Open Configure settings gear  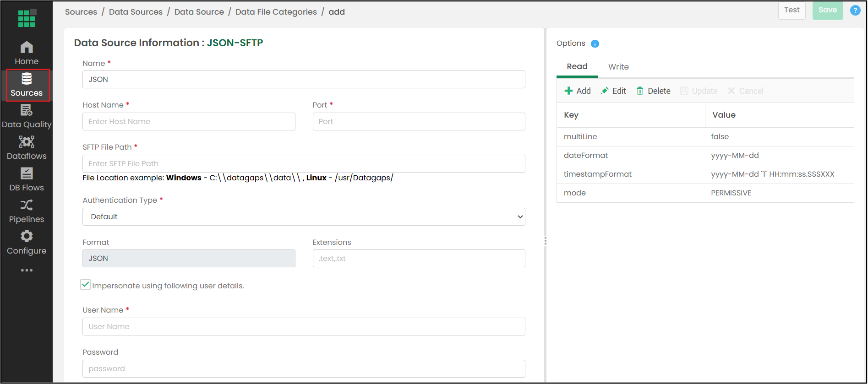pos(27,243)
